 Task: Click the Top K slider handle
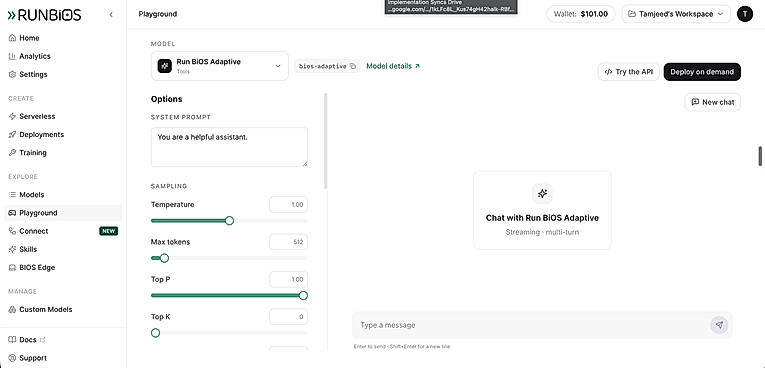[155, 333]
